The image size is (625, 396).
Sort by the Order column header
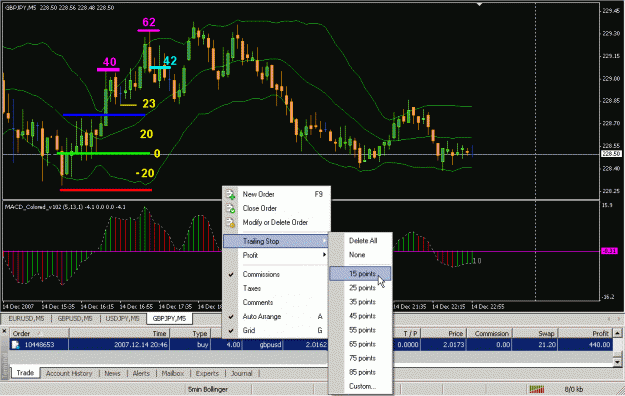(x=39, y=333)
